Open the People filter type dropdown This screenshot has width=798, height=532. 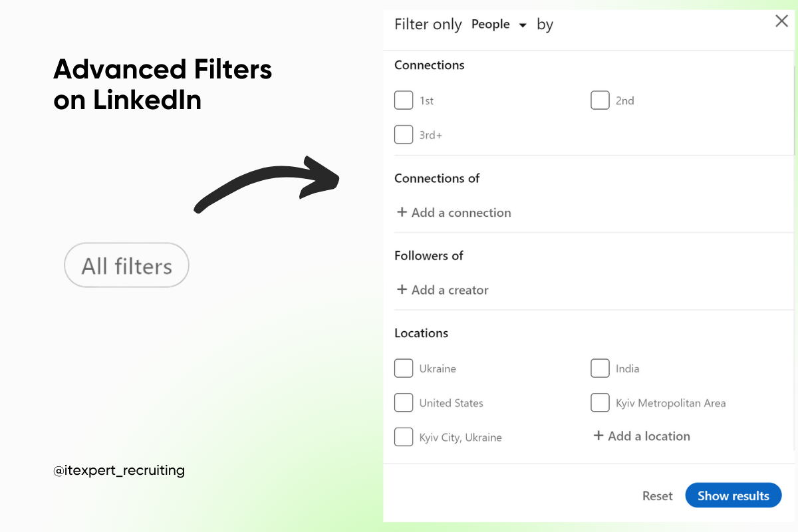pos(499,24)
